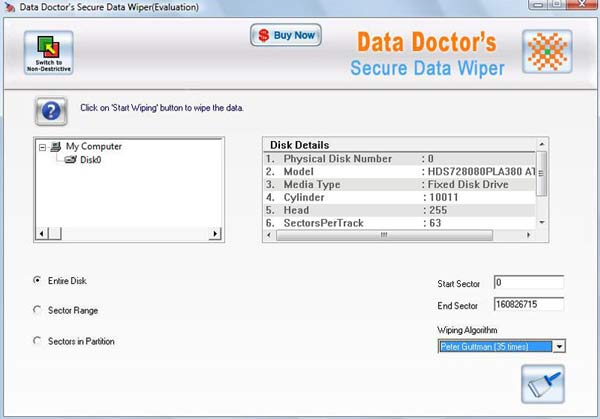Screen dimensions: 600x419
Task: Click the End Sector input field
Action: (528, 305)
